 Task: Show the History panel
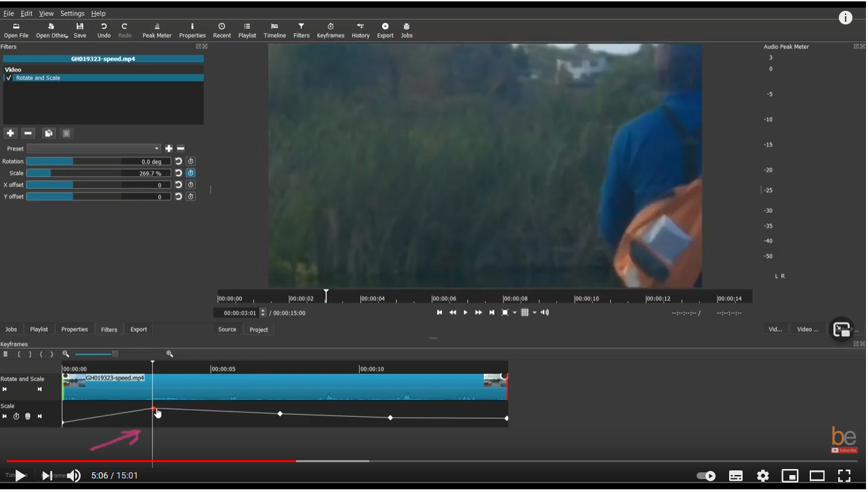click(360, 30)
